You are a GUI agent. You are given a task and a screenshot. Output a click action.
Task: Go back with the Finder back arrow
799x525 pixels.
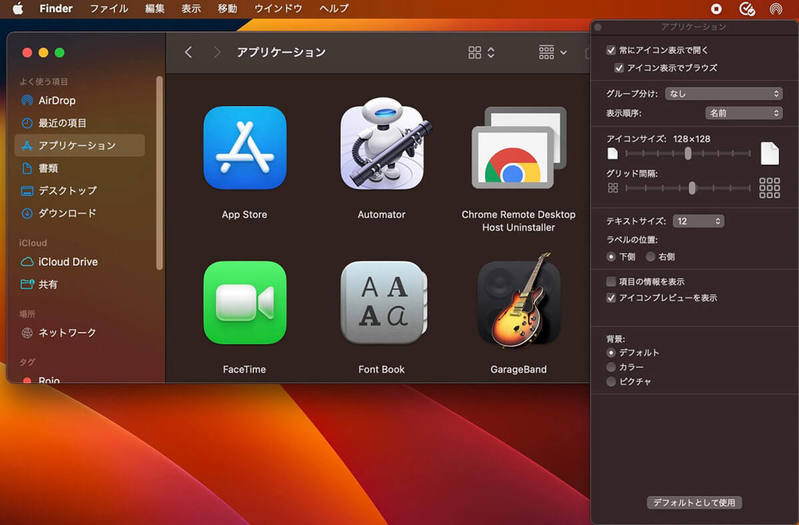[189, 52]
